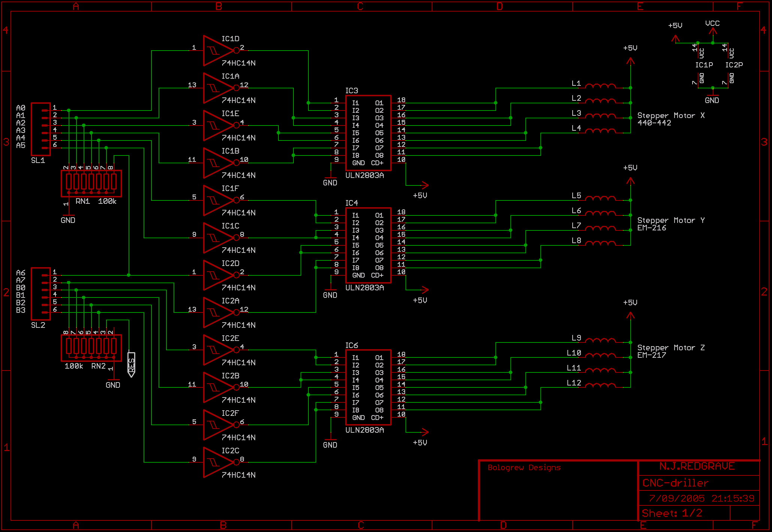Click the IC1C inverter gate symbol

point(221,238)
